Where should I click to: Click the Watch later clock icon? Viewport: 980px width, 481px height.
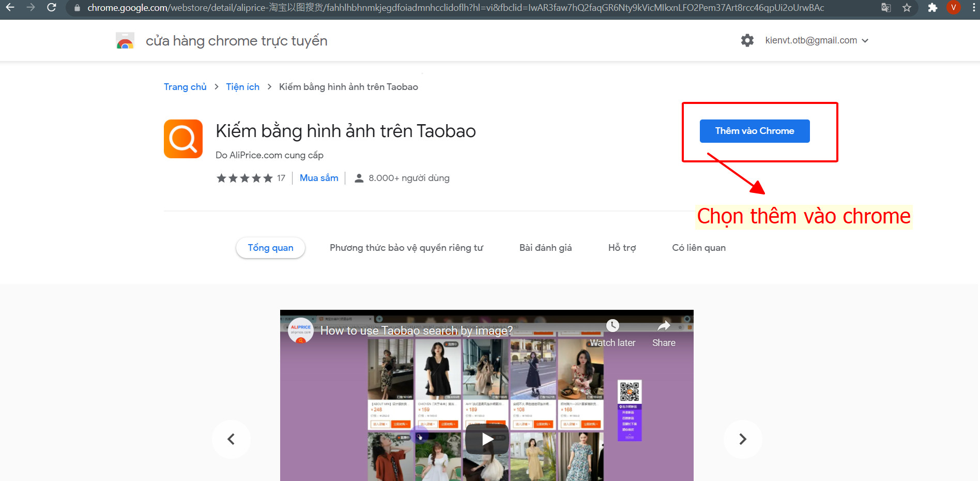pyautogui.click(x=612, y=325)
